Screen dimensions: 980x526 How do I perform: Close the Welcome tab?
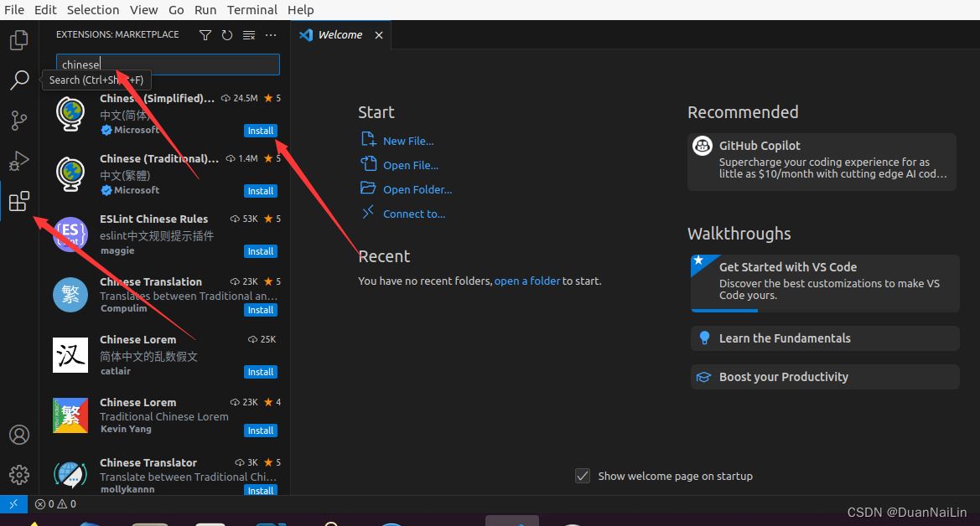[379, 35]
